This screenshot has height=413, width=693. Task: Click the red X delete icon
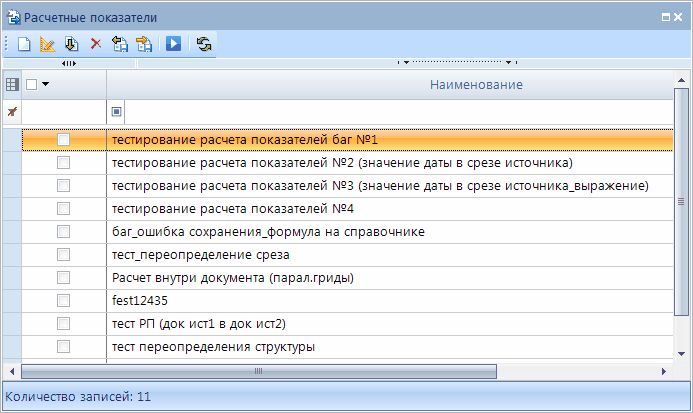96,44
